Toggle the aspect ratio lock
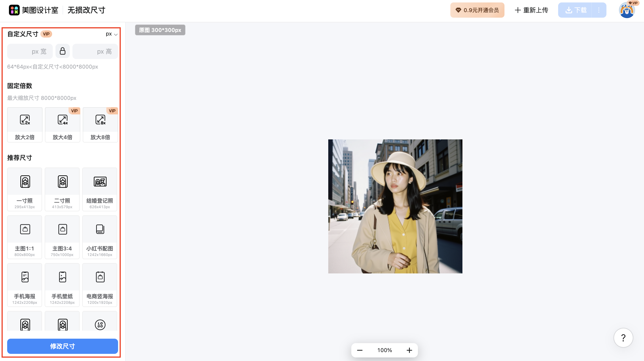 click(x=63, y=51)
